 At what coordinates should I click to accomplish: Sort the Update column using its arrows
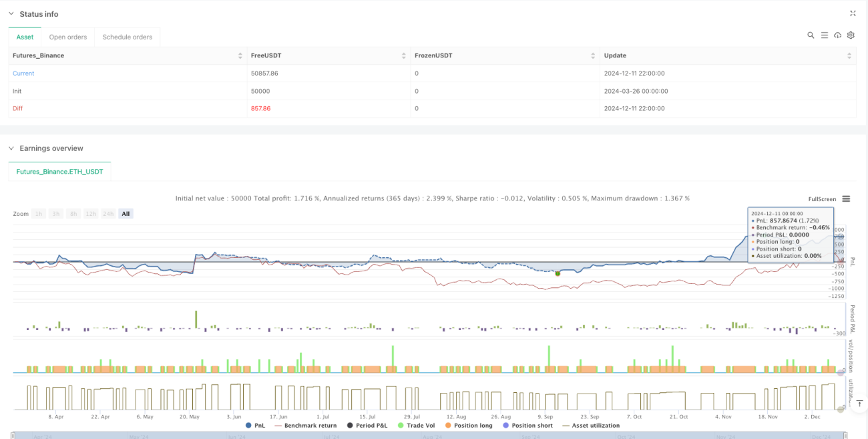click(849, 55)
